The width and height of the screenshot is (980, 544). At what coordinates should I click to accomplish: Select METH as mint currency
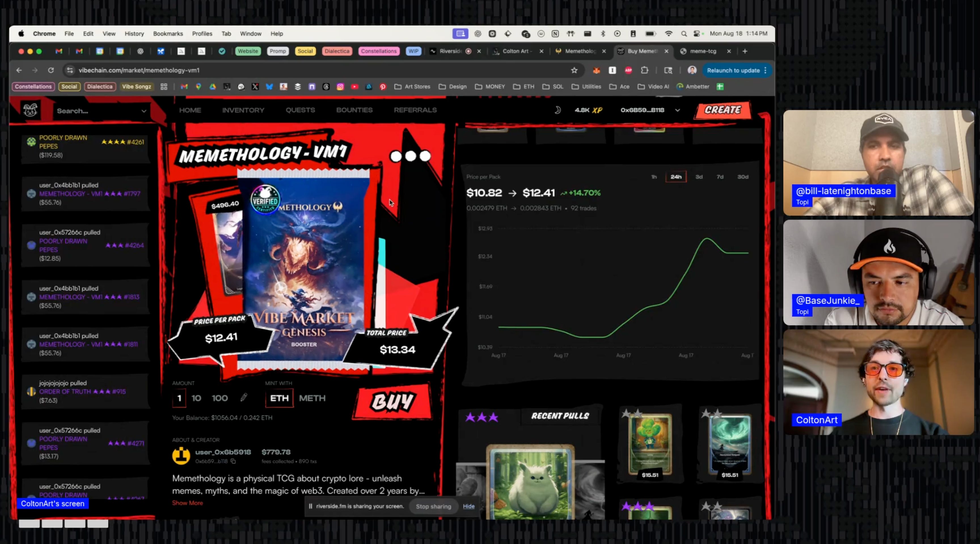pos(312,398)
